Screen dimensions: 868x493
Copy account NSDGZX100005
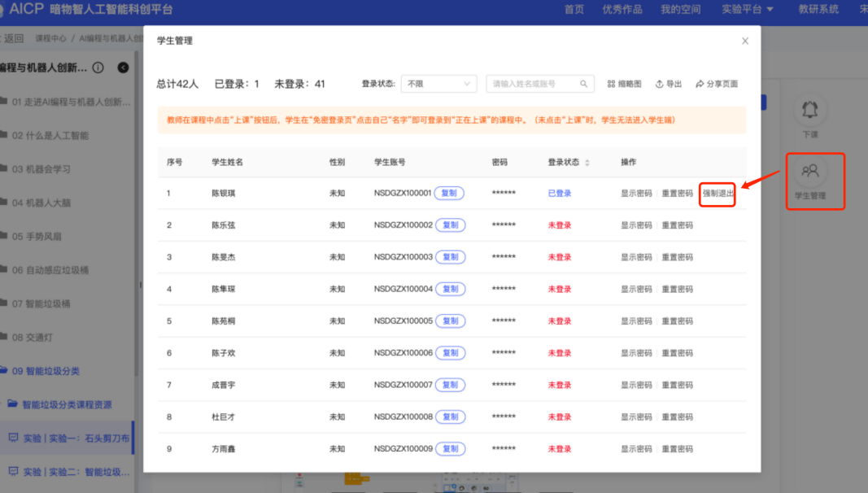450,321
